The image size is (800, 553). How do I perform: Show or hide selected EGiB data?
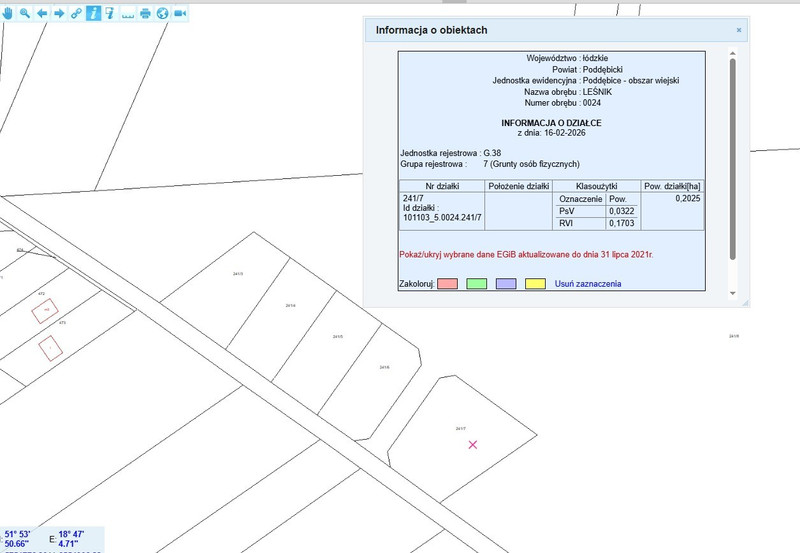click(525, 255)
